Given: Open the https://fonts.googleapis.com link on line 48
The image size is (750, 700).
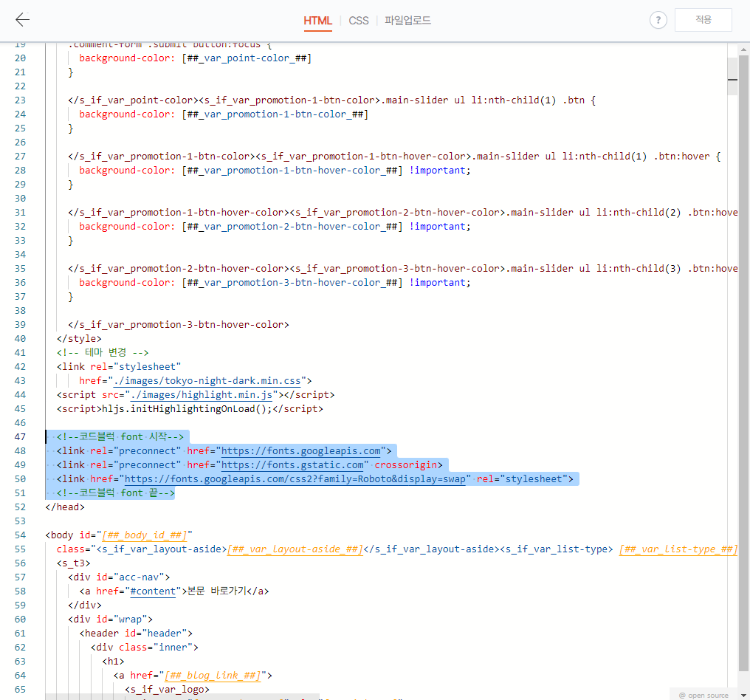Looking at the screenshot, I should pyautogui.click(x=301, y=450).
